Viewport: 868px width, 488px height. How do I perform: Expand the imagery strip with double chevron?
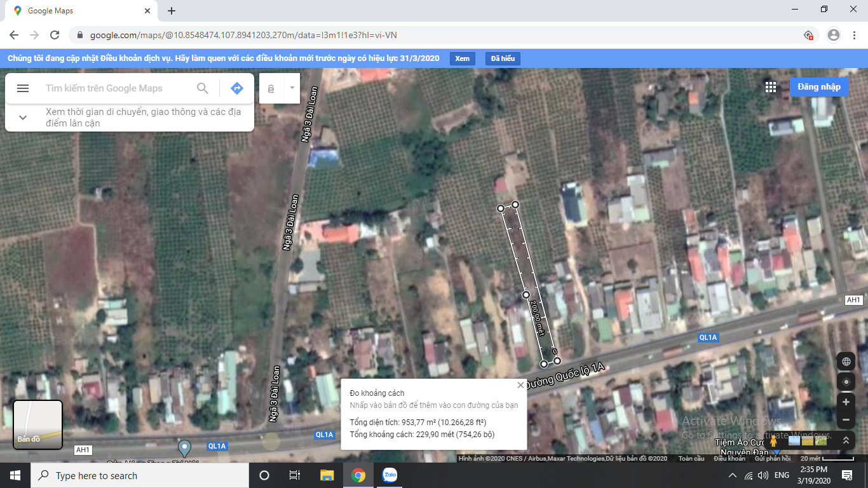[x=846, y=440]
